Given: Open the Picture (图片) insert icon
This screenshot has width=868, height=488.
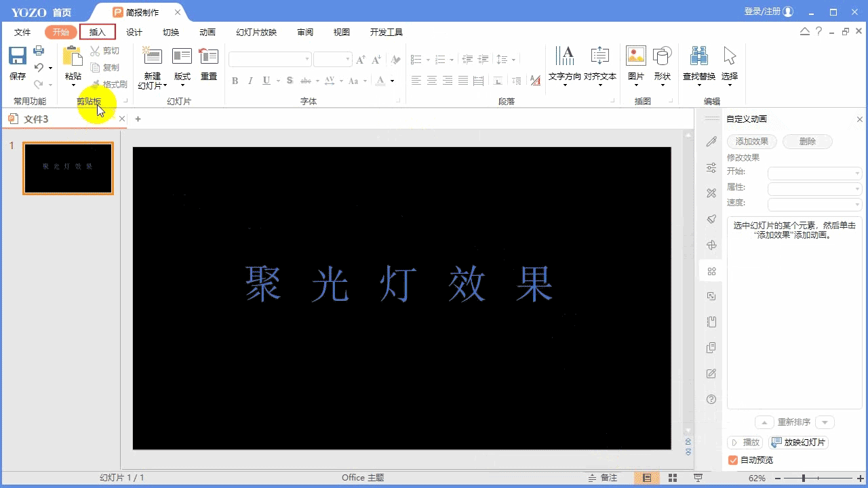Looking at the screenshot, I should coord(635,56).
